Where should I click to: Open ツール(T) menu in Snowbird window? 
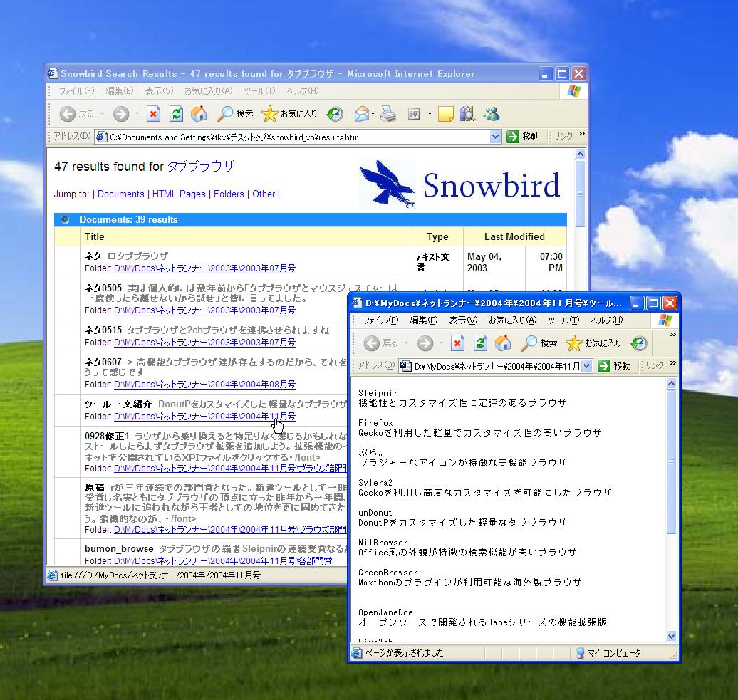pyautogui.click(x=259, y=91)
